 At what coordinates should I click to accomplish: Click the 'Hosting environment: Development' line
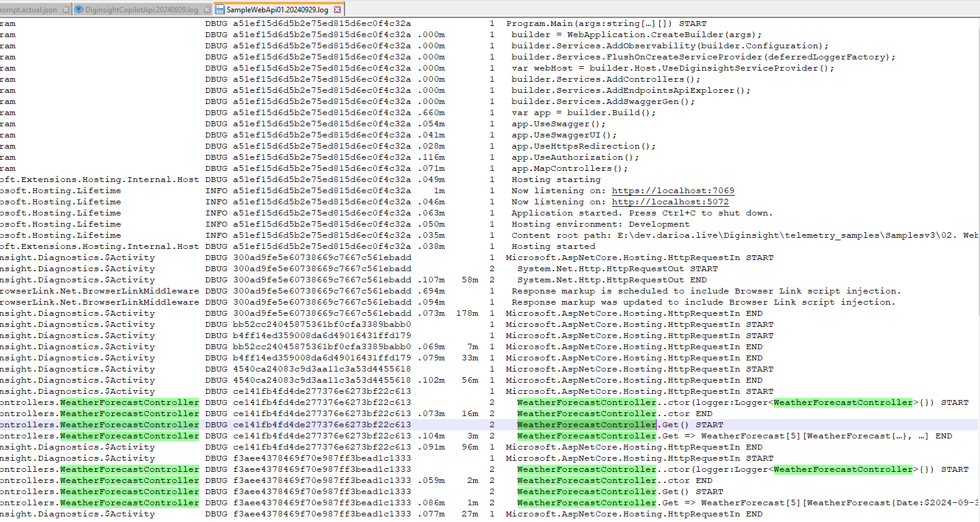click(x=600, y=224)
